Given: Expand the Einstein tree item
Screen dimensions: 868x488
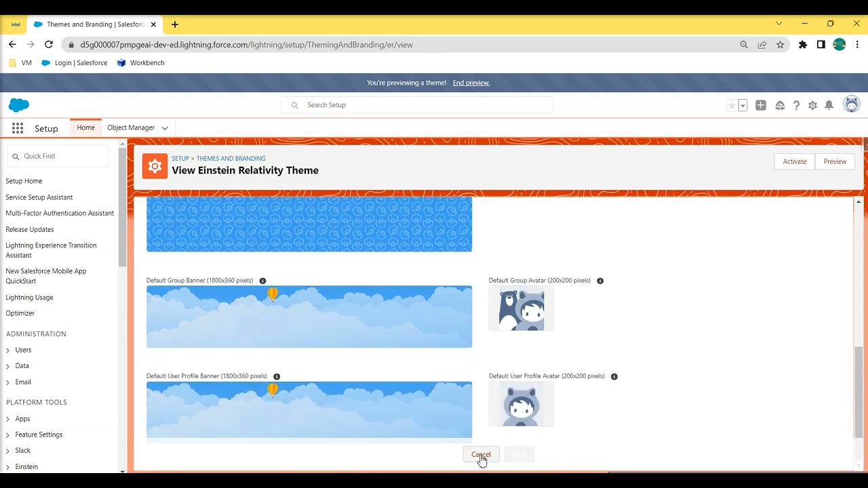Looking at the screenshot, I should coord(8,467).
